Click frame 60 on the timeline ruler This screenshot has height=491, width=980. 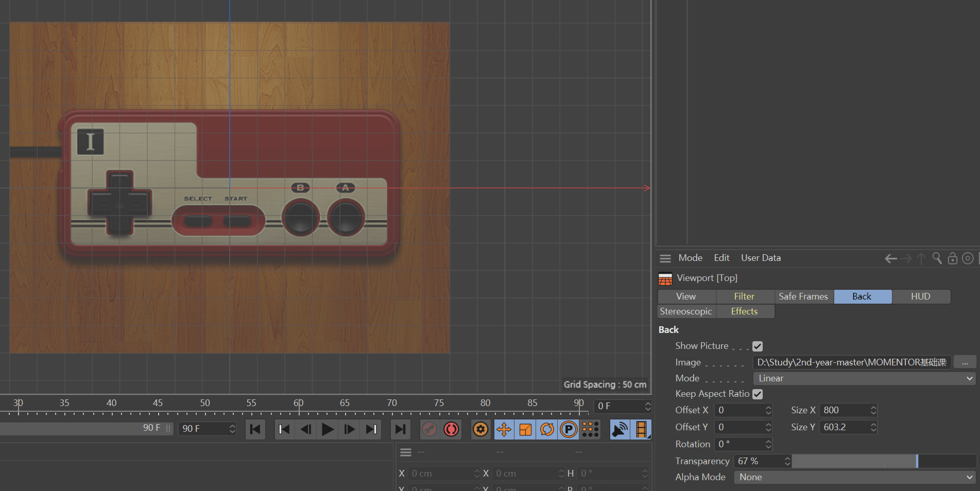click(298, 404)
